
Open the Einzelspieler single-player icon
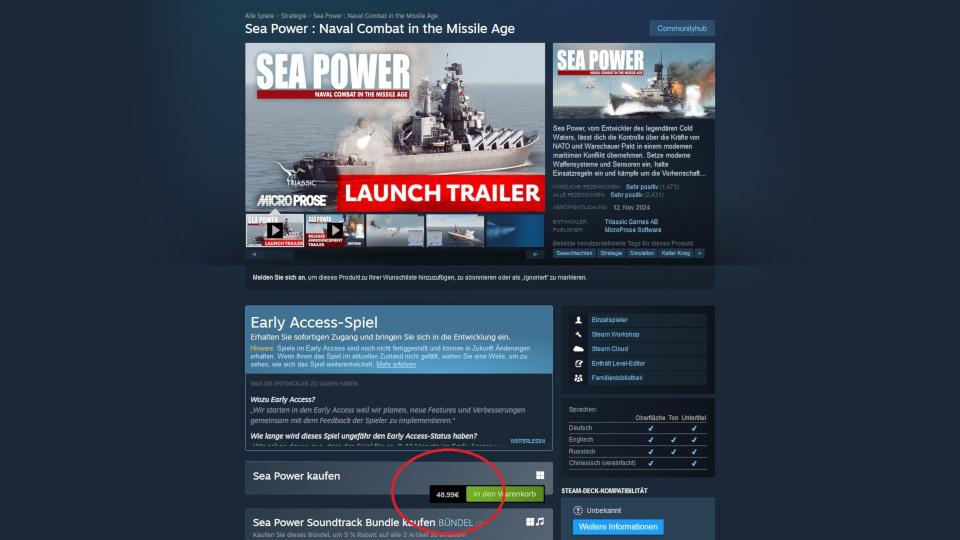point(578,320)
